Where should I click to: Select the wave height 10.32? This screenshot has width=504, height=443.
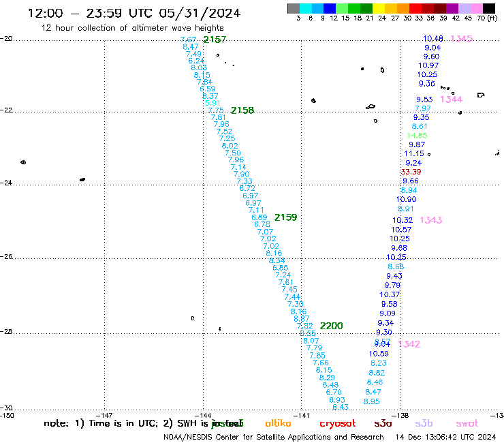(403, 220)
